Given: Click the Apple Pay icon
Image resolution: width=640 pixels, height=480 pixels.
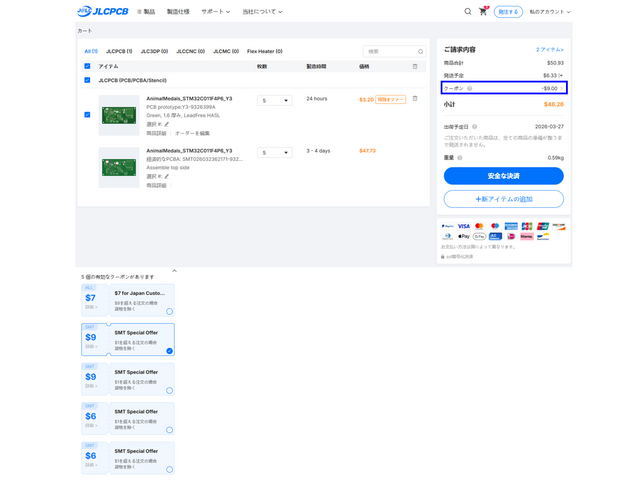Looking at the screenshot, I should click(463, 236).
